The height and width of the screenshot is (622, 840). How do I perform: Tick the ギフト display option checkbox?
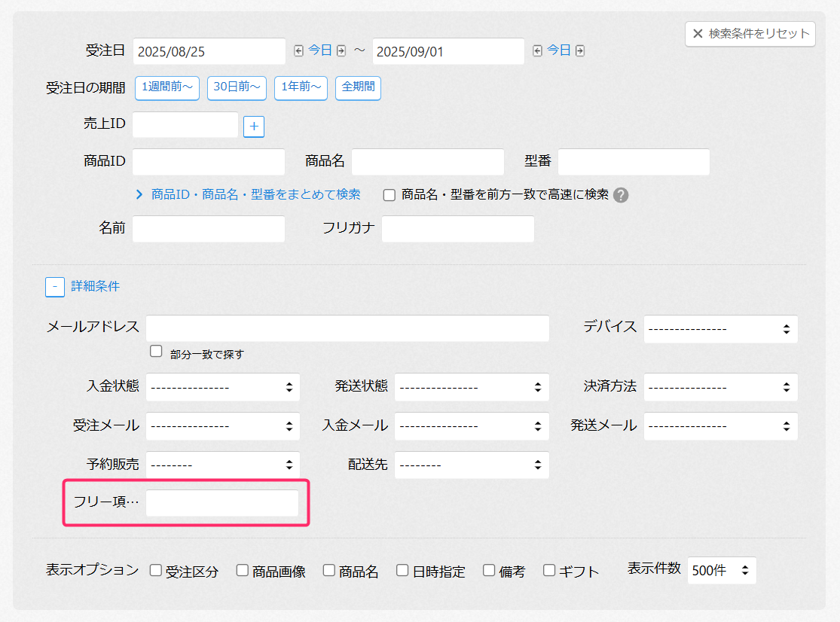(549, 571)
